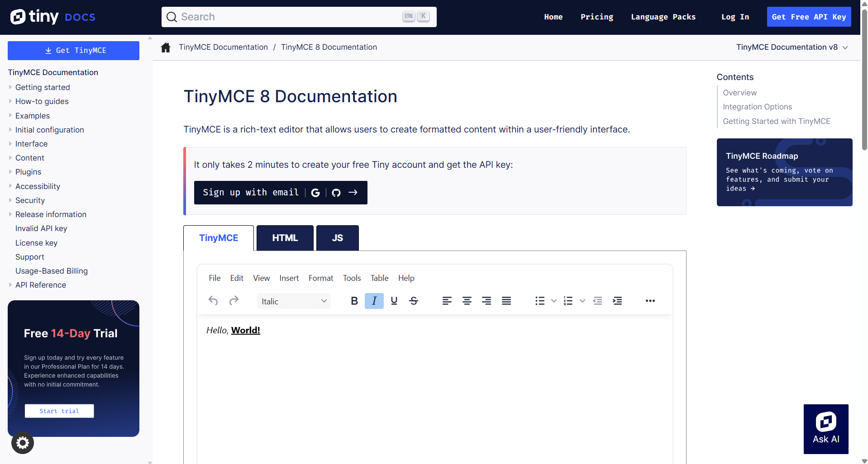
Task: Focus the Search input field
Action: coord(290,17)
